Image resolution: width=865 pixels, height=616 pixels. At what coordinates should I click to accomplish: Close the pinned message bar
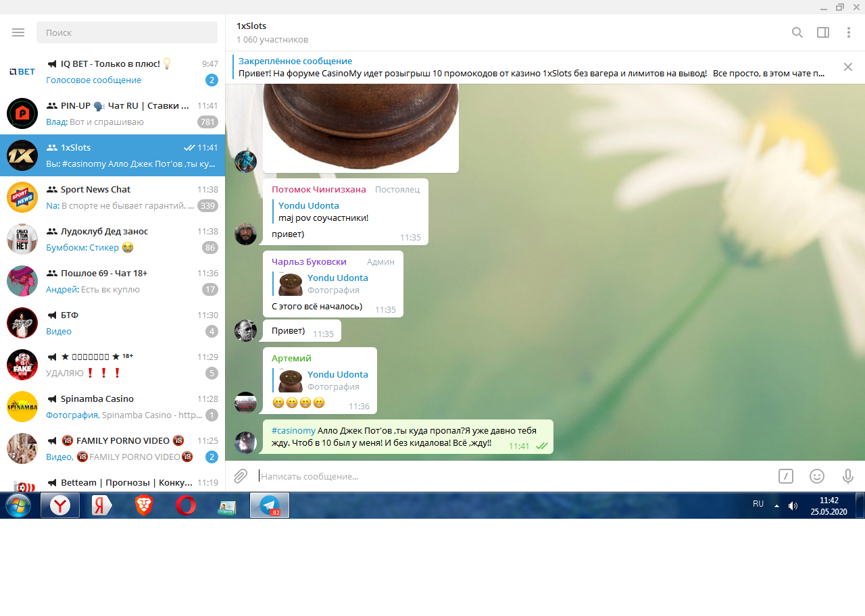coord(848,67)
